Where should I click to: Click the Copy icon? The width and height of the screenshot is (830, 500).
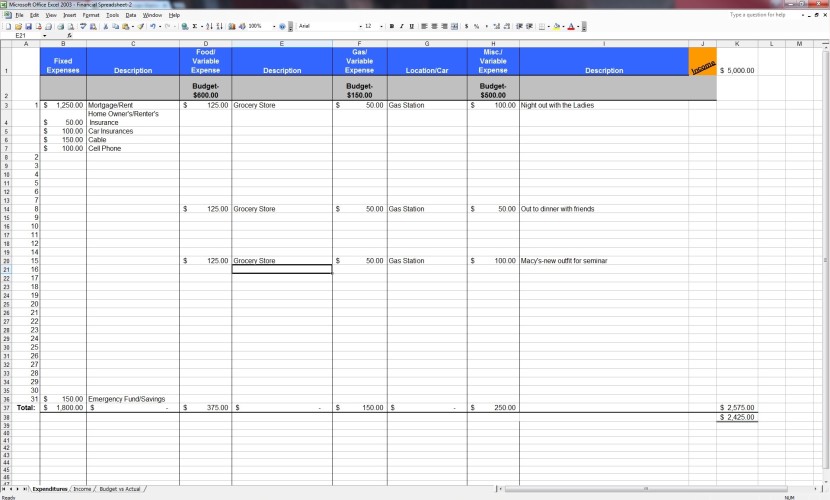pyautogui.click(x=115, y=26)
